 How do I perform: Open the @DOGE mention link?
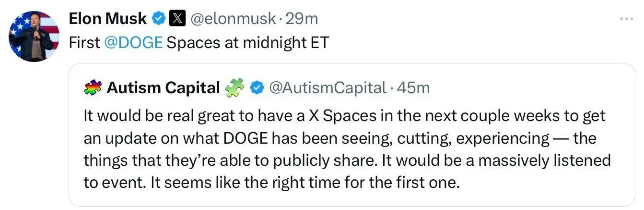click(x=133, y=43)
